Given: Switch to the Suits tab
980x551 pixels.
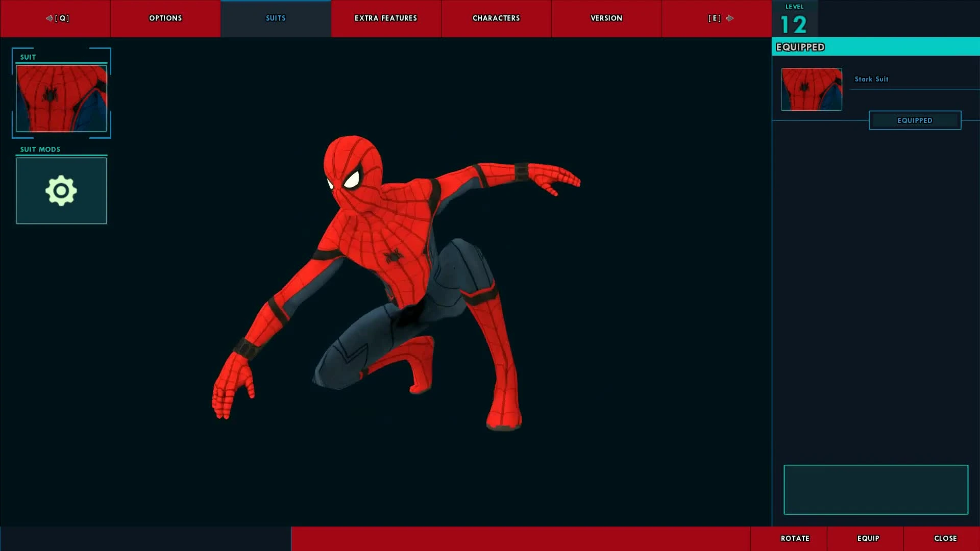Looking at the screenshot, I should (x=276, y=18).
